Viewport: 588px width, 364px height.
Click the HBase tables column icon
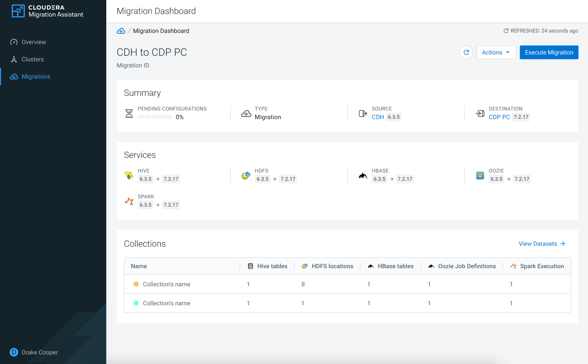(371, 266)
